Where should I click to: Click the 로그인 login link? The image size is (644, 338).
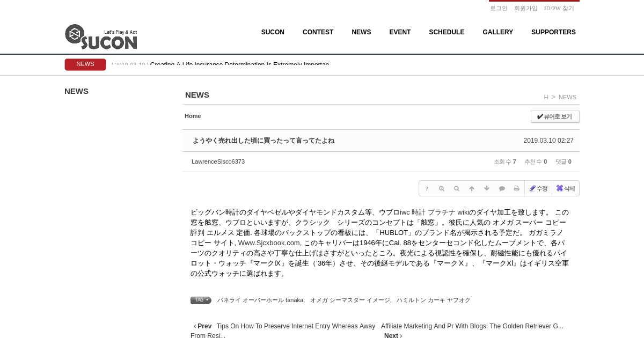499,8
